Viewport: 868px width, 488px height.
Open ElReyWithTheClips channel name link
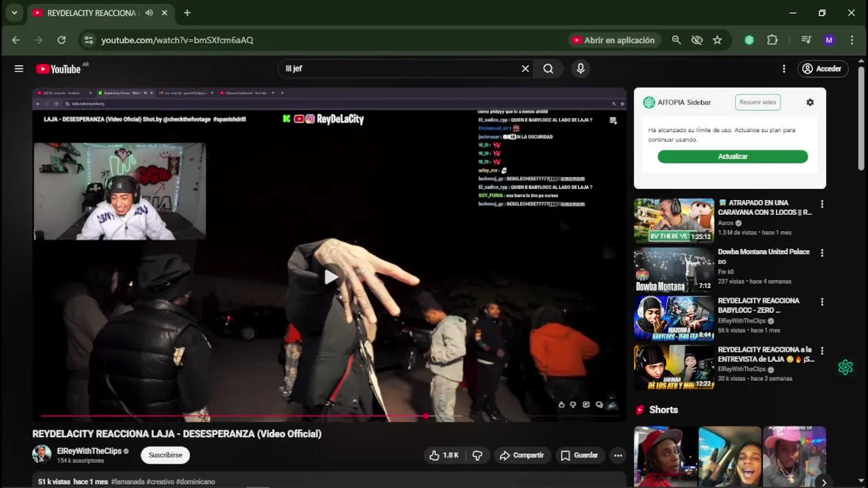[x=90, y=451]
